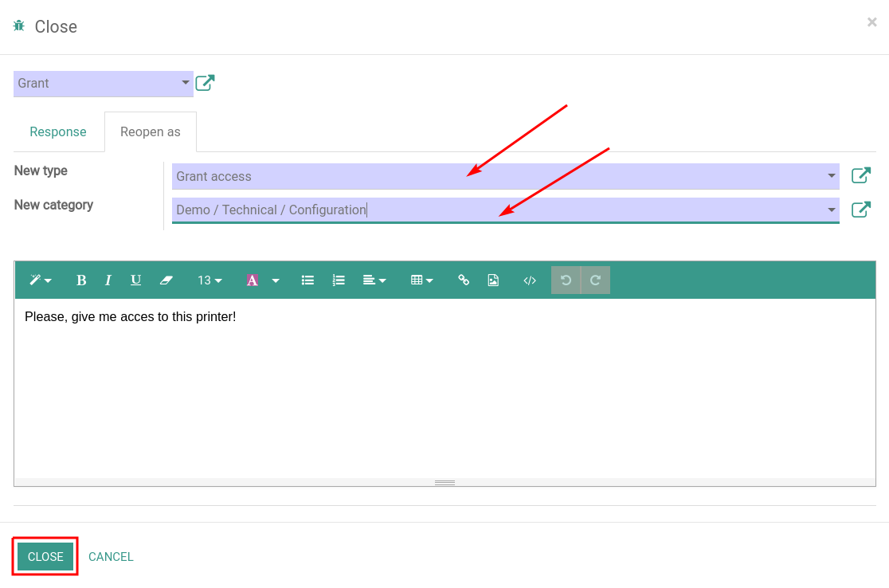This screenshot has width=889, height=588.
Task: Switch to the Response tab
Action: [58, 131]
